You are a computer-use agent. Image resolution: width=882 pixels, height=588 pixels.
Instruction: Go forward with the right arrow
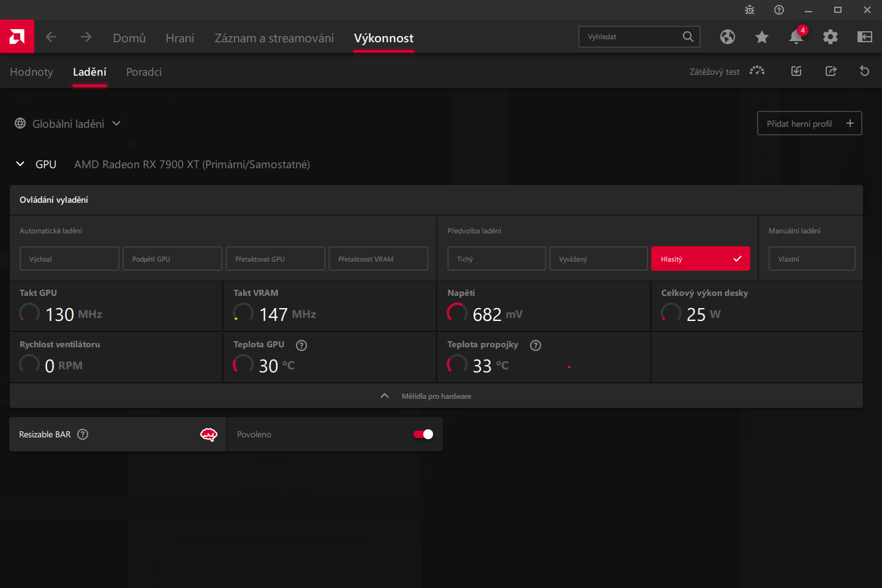pos(86,37)
